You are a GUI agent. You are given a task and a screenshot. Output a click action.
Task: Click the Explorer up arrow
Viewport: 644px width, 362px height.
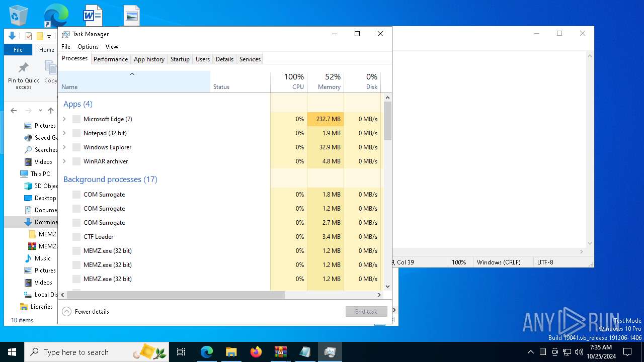coord(50,111)
